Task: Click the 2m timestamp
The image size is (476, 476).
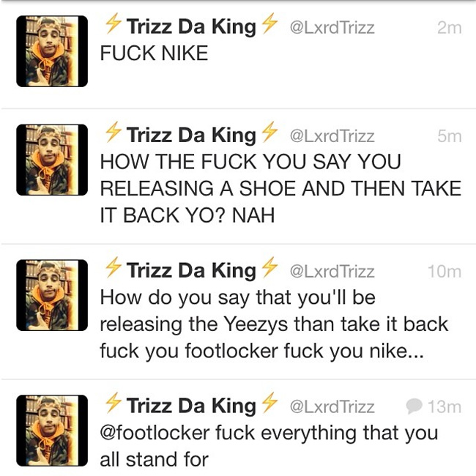Action: click(x=450, y=28)
